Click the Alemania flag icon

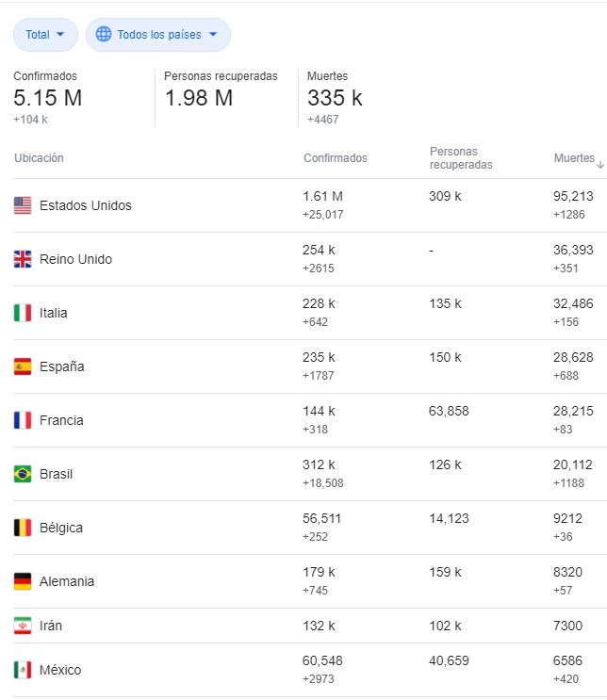pos(23,581)
